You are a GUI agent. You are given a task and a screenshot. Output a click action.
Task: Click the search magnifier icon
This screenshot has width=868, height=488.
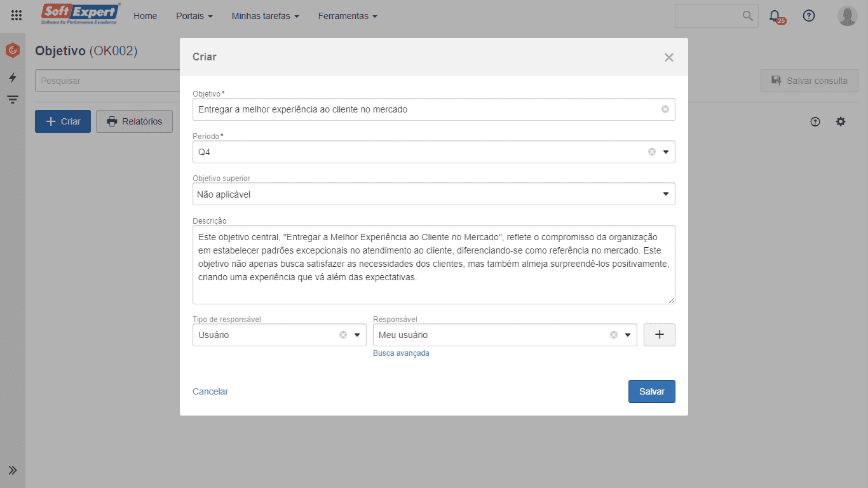748,16
